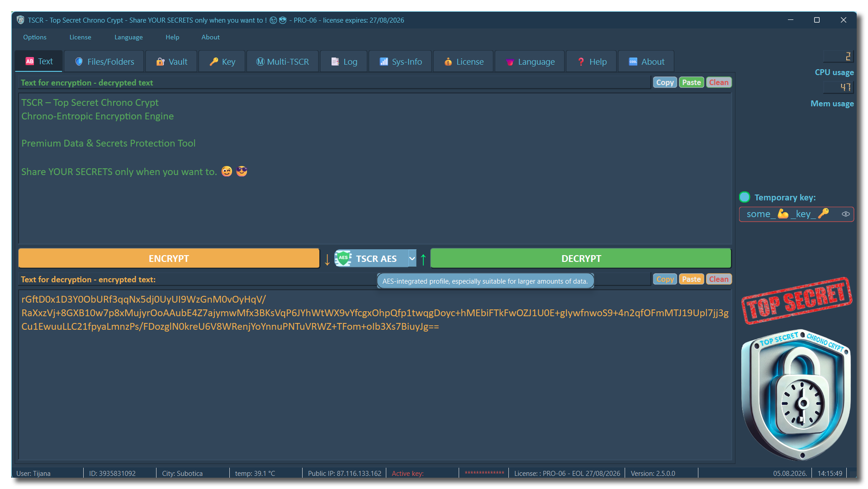Click the red question mark Help icon
Viewport: 868px width, 489px height.
[581, 62]
